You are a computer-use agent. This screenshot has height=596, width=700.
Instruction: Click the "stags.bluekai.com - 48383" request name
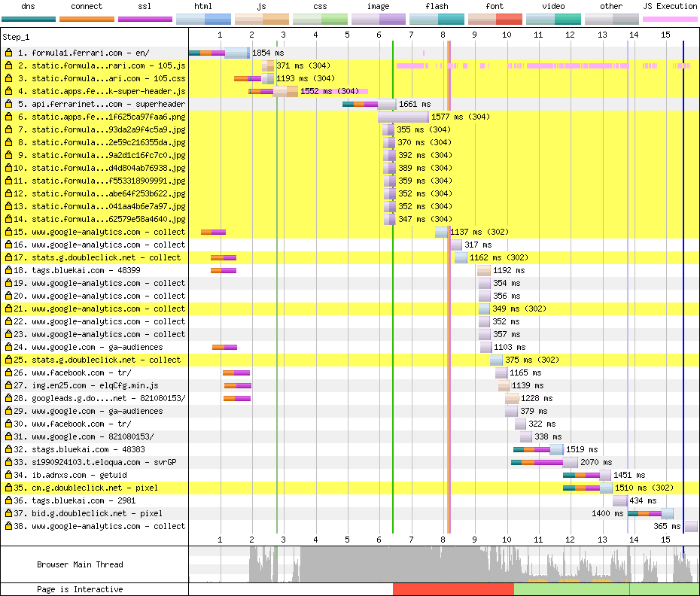[88, 449]
